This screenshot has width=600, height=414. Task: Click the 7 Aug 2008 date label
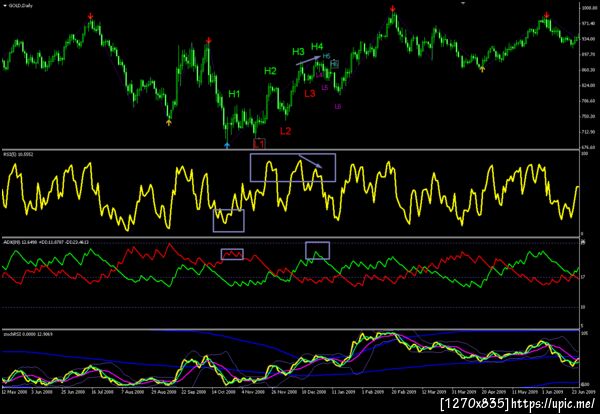click(132, 392)
